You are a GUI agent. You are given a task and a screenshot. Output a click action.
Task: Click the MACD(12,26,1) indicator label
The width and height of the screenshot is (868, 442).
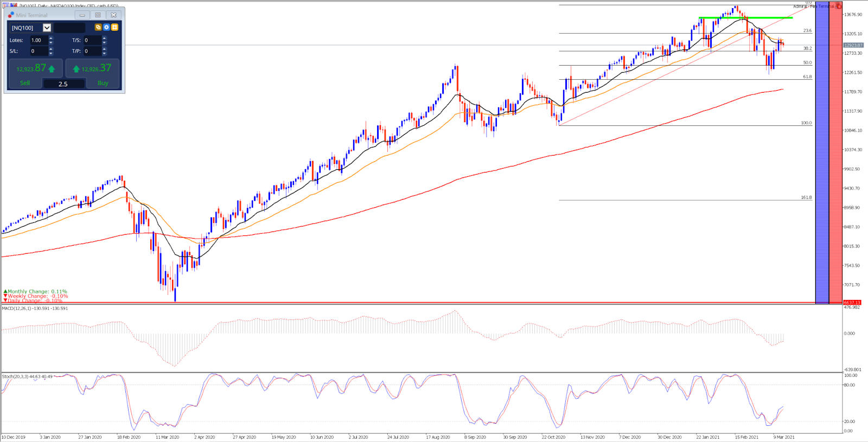tap(35, 308)
